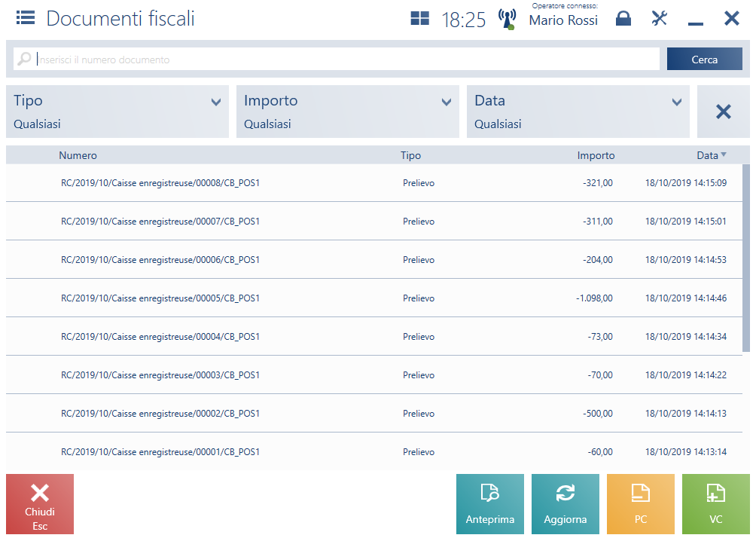
Task: Check the connection status antenna icon
Action: (508, 20)
